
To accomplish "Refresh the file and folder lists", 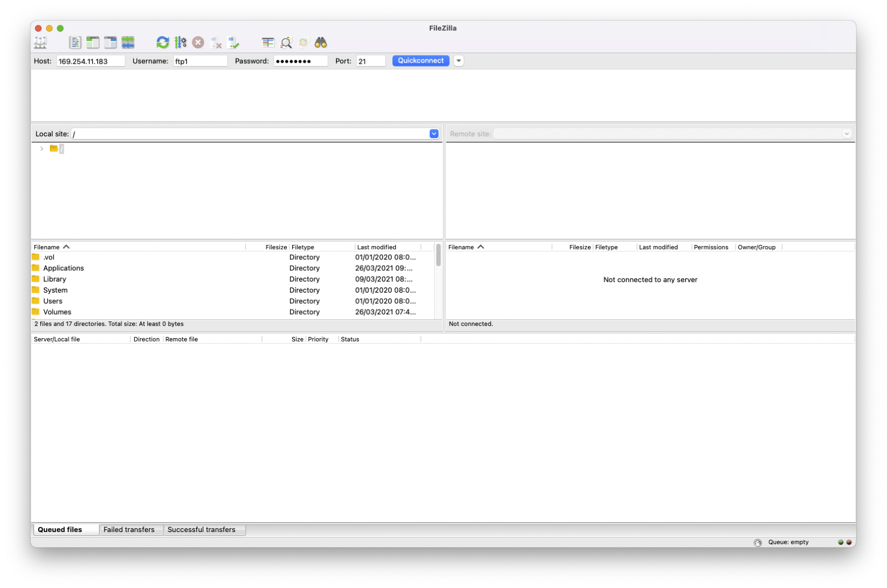I will pos(162,43).
